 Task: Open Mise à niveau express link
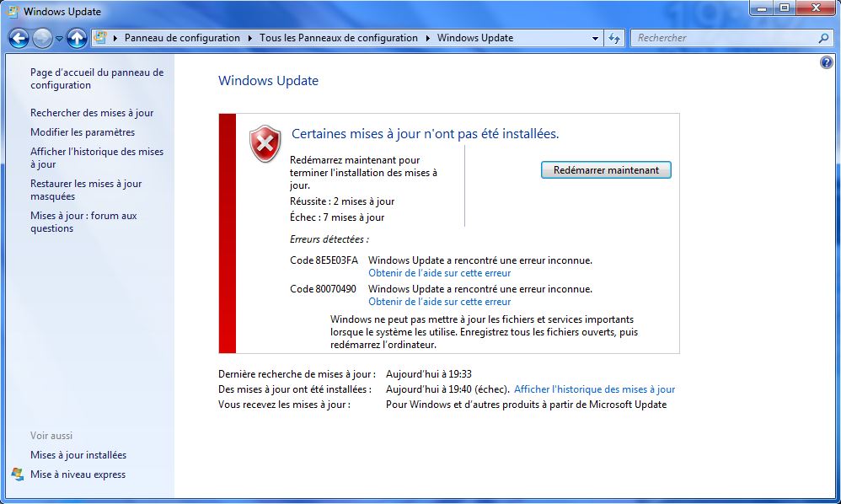(x=78, y=475)
